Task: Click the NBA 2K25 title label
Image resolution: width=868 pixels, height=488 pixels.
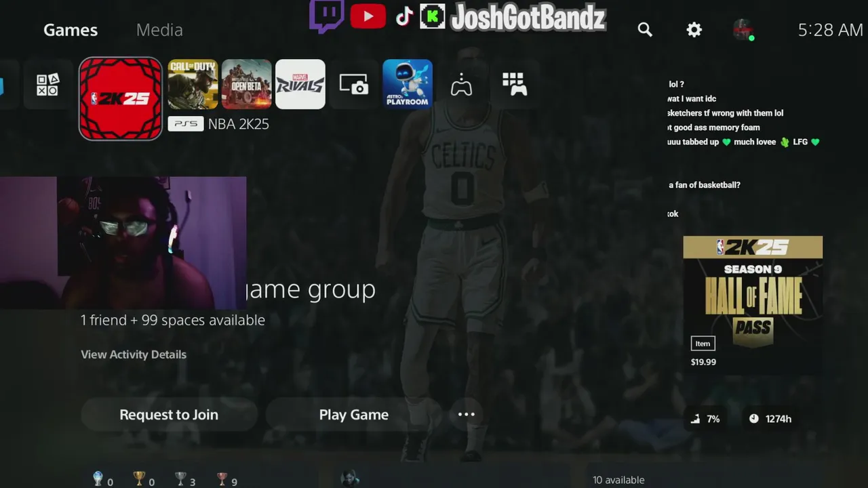Action: click(239, 124)
